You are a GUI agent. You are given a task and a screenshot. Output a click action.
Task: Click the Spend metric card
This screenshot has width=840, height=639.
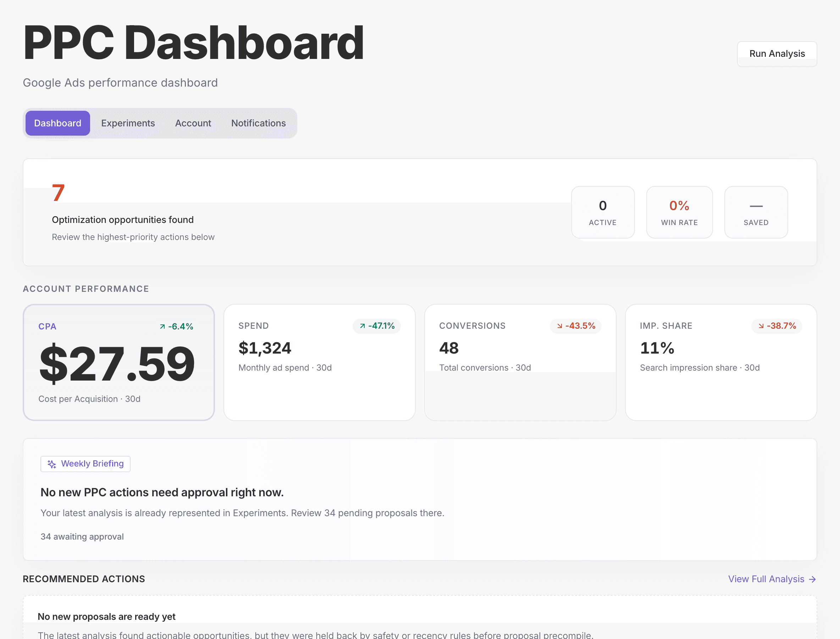click(319, 362)
